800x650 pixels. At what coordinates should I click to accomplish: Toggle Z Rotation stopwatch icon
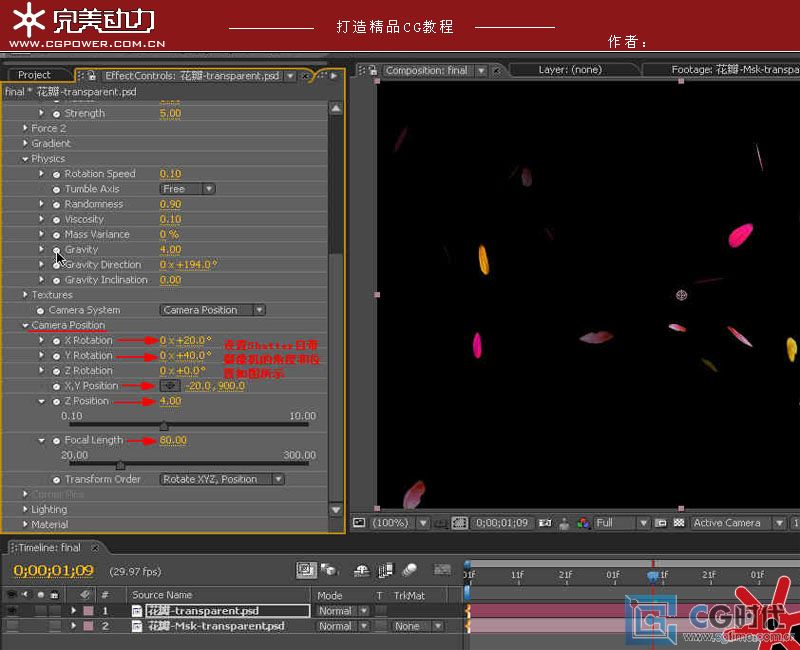57,371
